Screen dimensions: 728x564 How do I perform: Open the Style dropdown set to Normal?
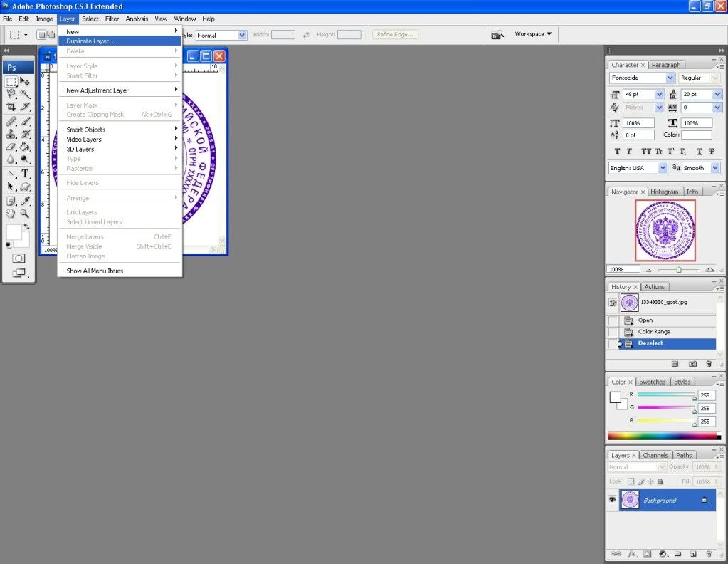tap(242, 36)
